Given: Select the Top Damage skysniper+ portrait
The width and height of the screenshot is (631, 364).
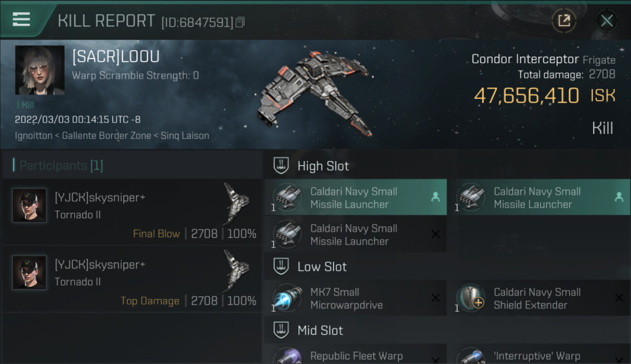Looking at the screenshot, I should (x=30, y=273).
